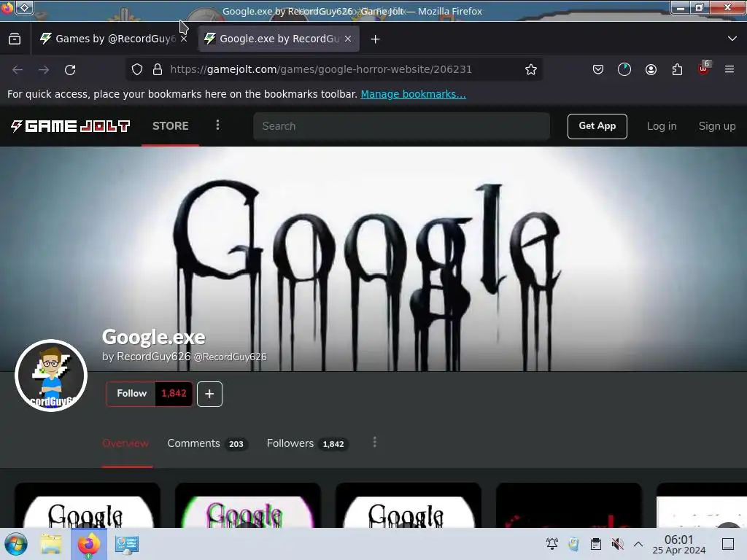The image size is (747, 560).
Task: Open the Firefox account icon
Action: 651,69
